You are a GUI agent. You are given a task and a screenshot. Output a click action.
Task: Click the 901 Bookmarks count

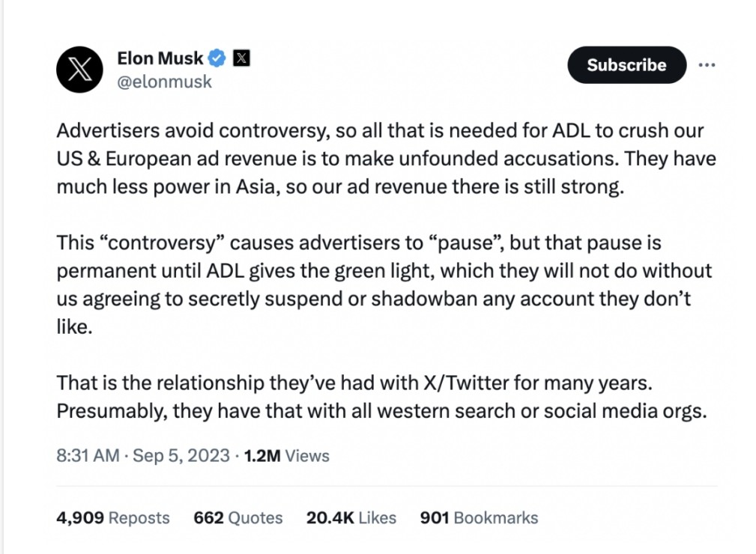click(479, 517)
